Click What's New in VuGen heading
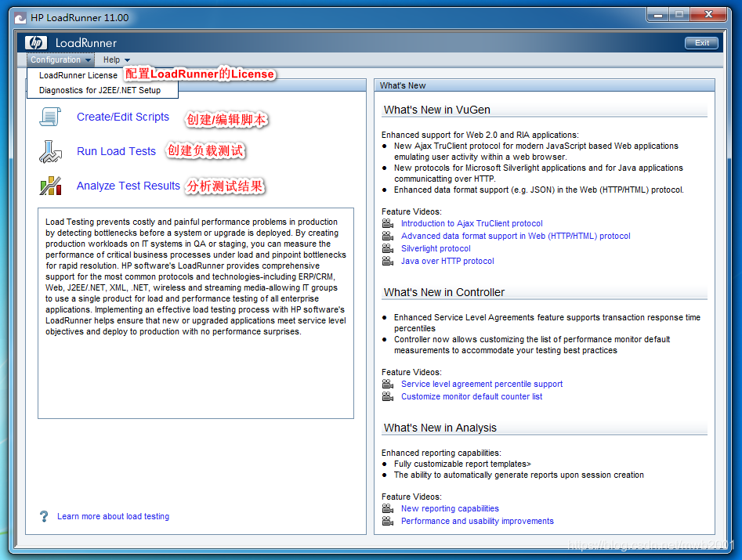742x560 pixels. (x=436, y=110)
